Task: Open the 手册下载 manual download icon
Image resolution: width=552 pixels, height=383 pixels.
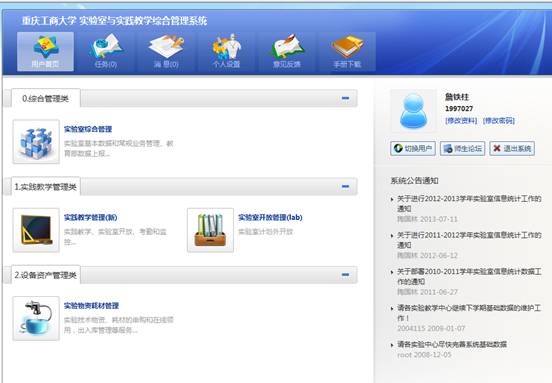Action: (347, 51)
